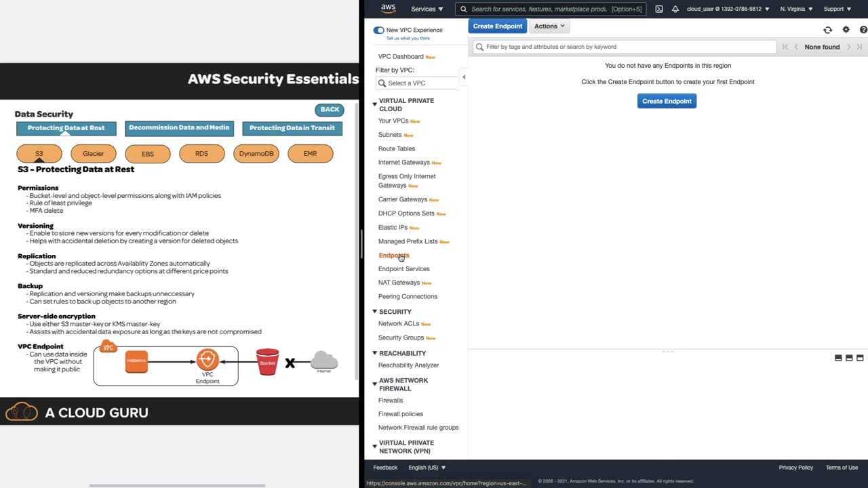868x488 pixels.
Task: Select the EMR pill tab
Action: [311, 154]
